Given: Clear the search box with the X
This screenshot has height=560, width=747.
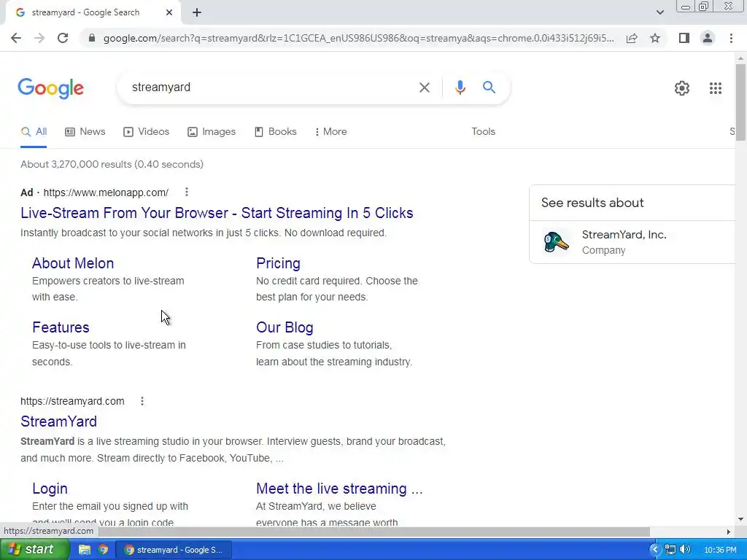Looking at the screenshot, I should pos(424,87).
